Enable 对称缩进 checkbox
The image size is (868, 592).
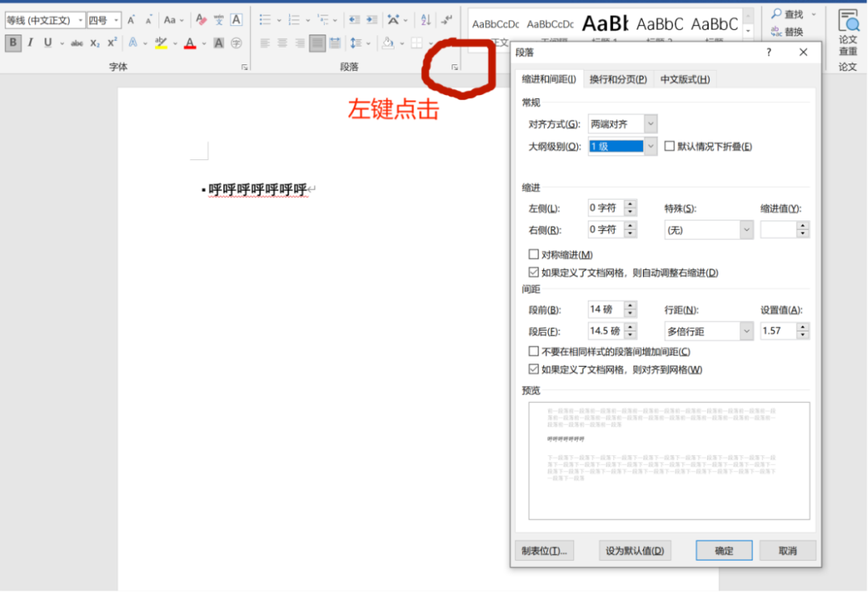coord(534,255)
